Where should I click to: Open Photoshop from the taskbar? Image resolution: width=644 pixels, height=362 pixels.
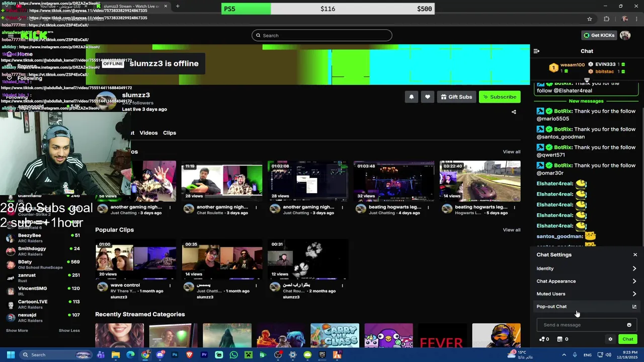pyautogui.click(x=175, y=355)
